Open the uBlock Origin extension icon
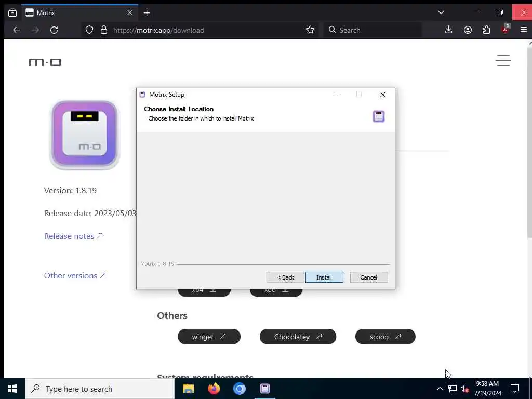Viewport: 532px width, 399px height. (x=505, y=29)
